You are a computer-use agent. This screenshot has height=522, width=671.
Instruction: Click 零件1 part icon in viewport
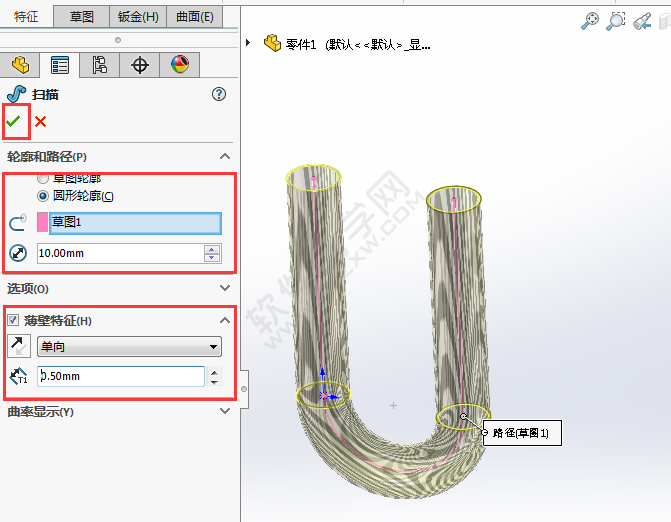pyautogui.click(x=272, y=43)
